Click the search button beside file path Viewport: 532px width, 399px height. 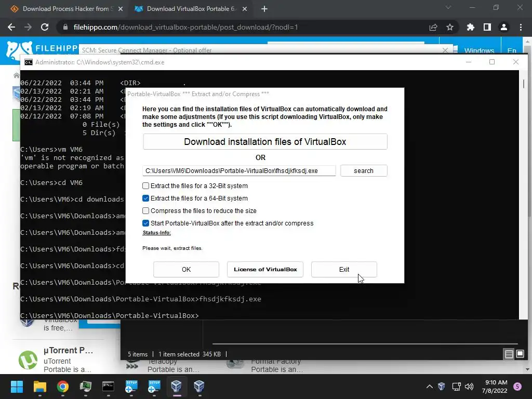click(363, 170)
